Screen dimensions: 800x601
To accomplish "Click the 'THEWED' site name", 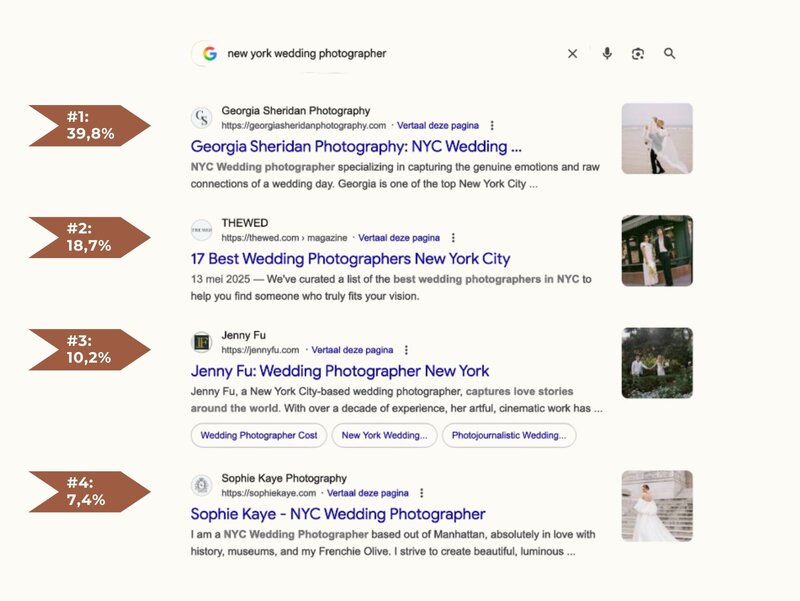I will 244,223.
